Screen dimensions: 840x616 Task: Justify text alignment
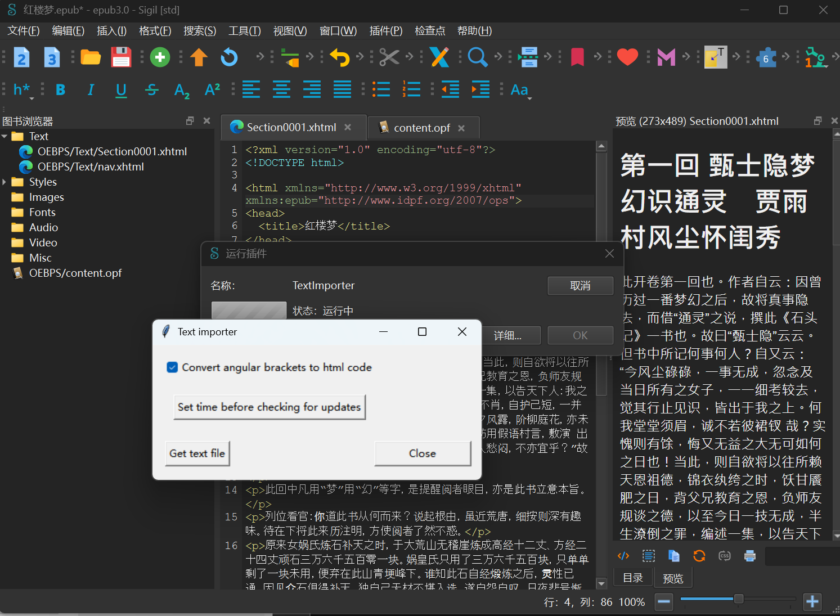click(342, 89)
